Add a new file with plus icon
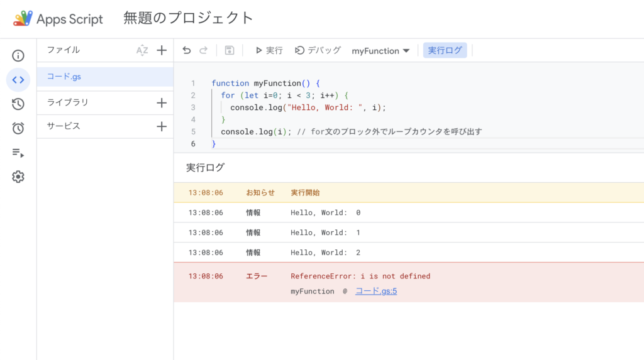Screen dimensions: 644x360 coord(162,50)
